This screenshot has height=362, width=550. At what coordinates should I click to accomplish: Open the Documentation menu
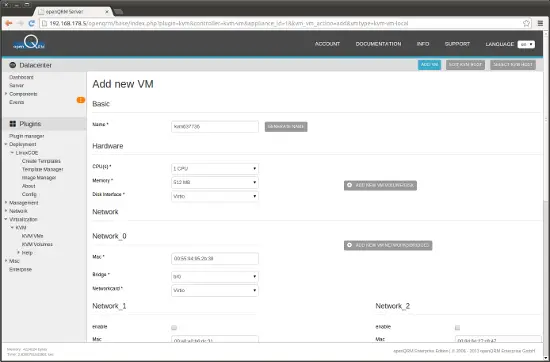click(x=378, y=44)
